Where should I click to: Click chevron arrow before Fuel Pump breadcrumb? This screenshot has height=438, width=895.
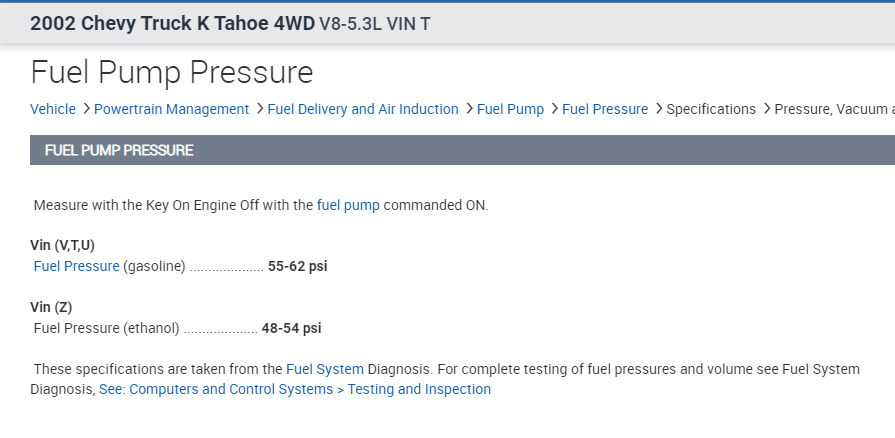pos(469,109)
